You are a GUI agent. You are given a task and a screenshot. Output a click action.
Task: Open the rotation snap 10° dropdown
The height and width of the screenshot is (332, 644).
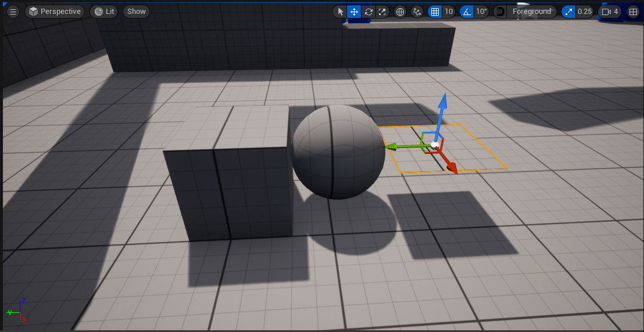coord(481,12)
